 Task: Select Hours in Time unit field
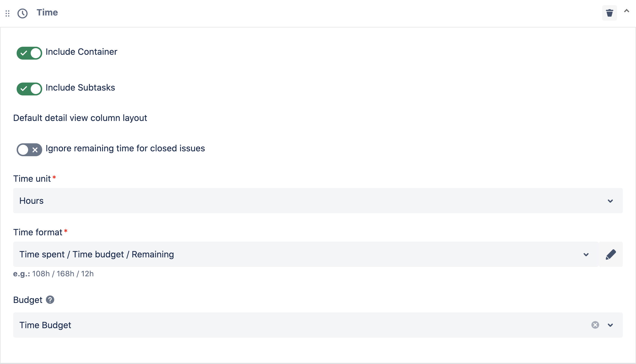(x=31, y=201)
